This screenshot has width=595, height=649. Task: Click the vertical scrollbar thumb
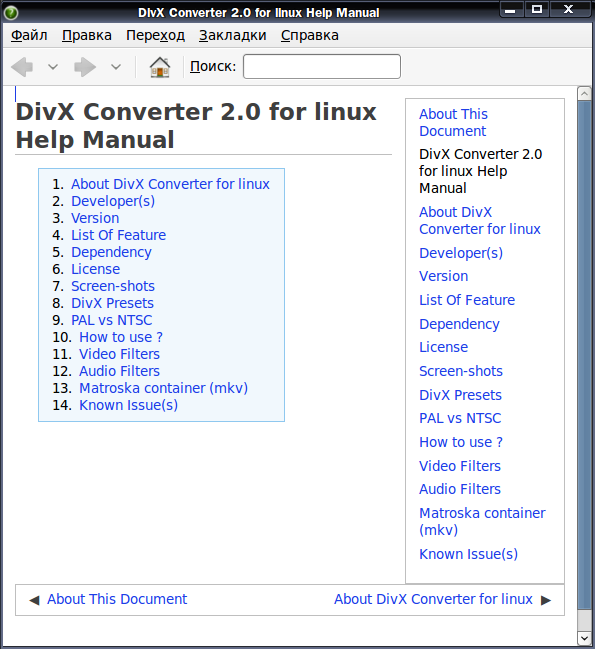point(584,355)
